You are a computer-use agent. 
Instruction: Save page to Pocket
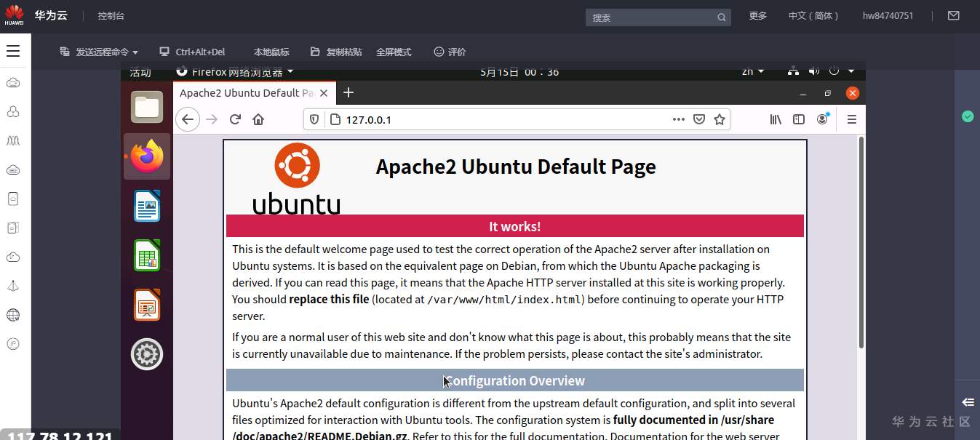click(x=699, y=119)
